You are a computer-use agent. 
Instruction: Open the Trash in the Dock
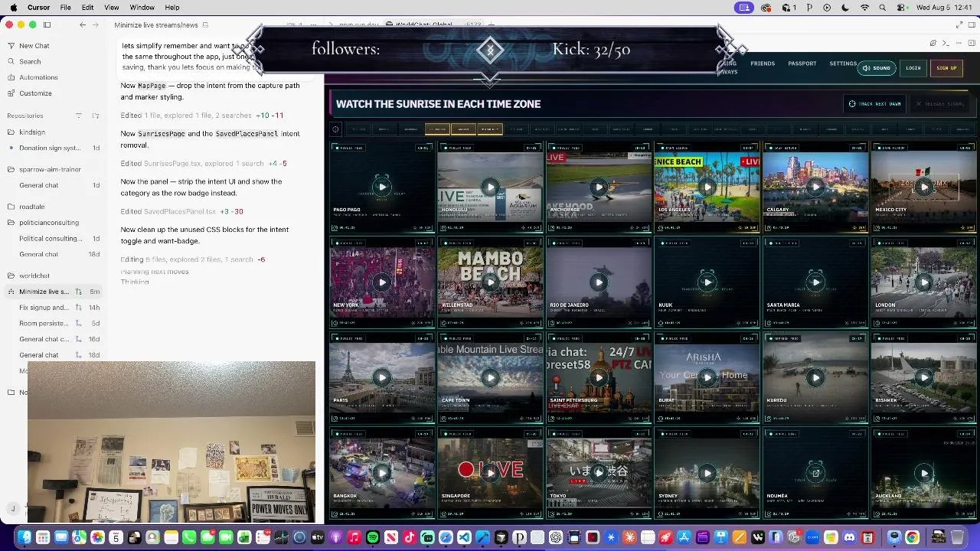pyautogui.click(x=958, y=537)
